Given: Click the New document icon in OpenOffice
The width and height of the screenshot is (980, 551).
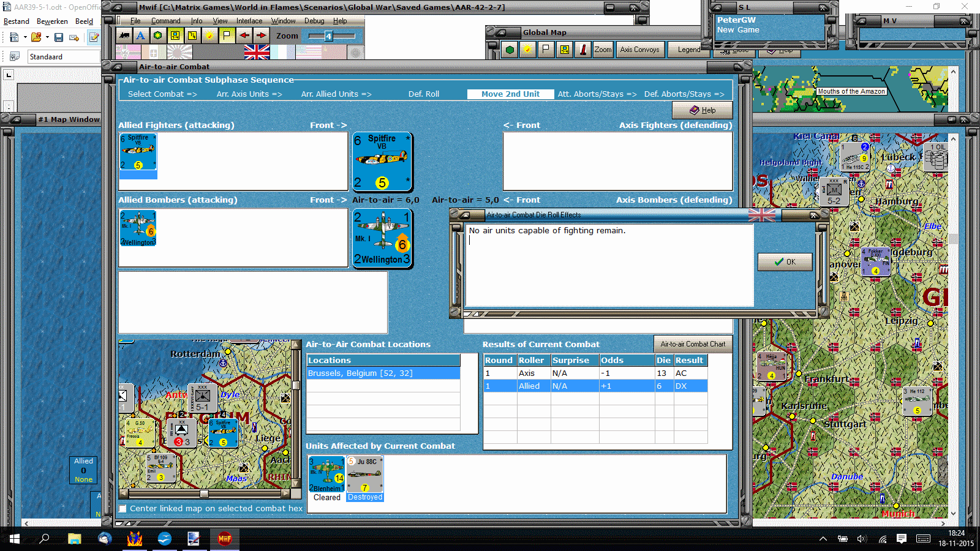Looking at the screenshot, I should tap(14, 37).
